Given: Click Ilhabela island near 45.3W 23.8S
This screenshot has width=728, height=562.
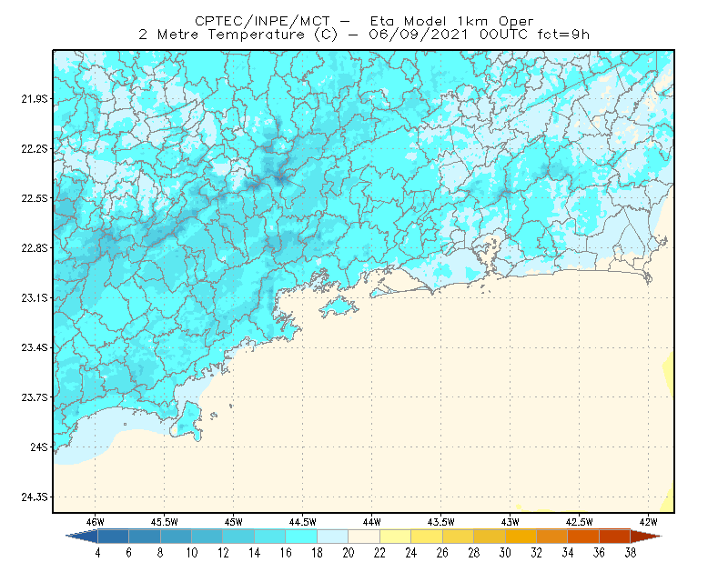Looking at the screenshot, I should point(188,421).
